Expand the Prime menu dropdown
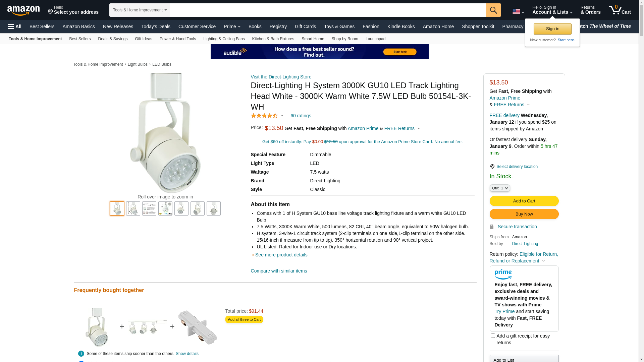The width and height of the screenshot is (644, 362). 232,26
